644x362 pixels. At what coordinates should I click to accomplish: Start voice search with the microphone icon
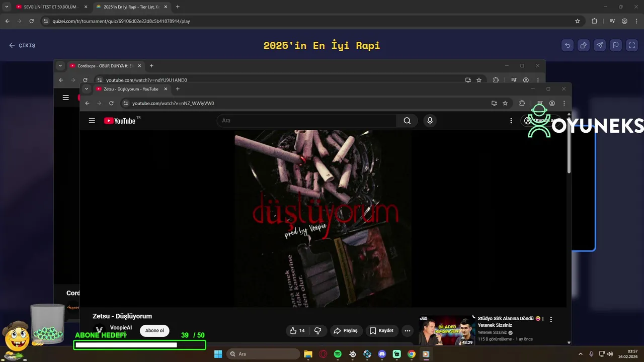[430, 121]
